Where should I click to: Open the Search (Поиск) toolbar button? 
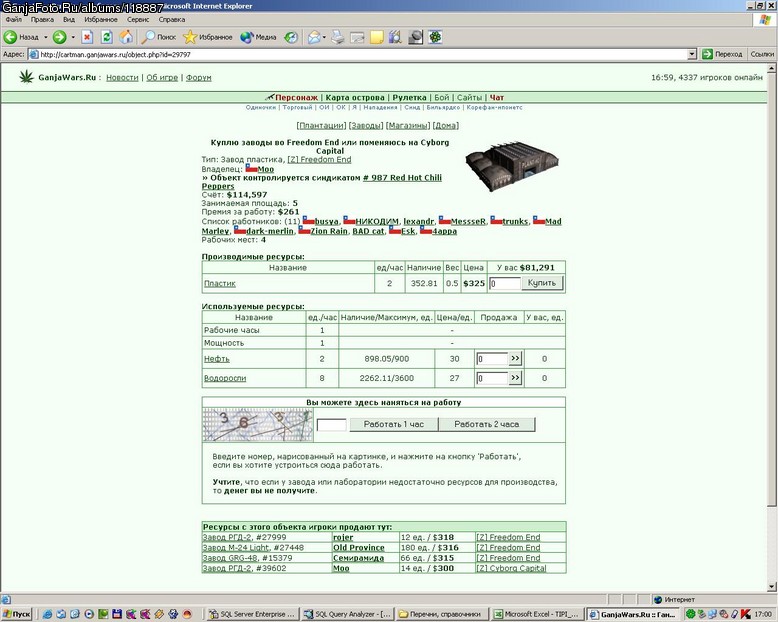(159, 37)
